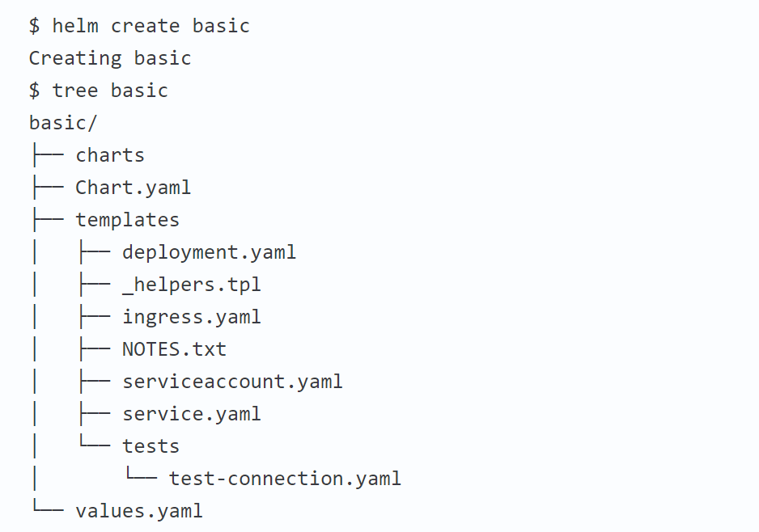759x532 pixels.
Task: Click the tests subfolder entry
Action: (x=151, y=446)
